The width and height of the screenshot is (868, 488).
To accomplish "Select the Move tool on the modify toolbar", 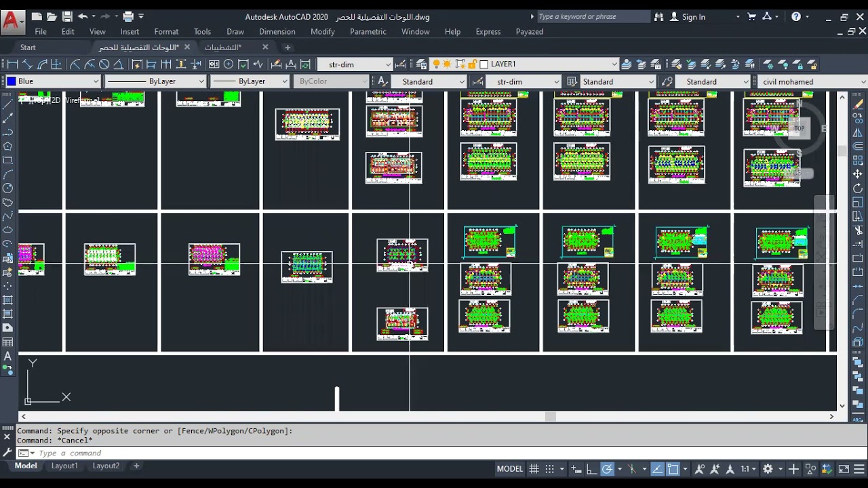I will [x=858, y=174].
